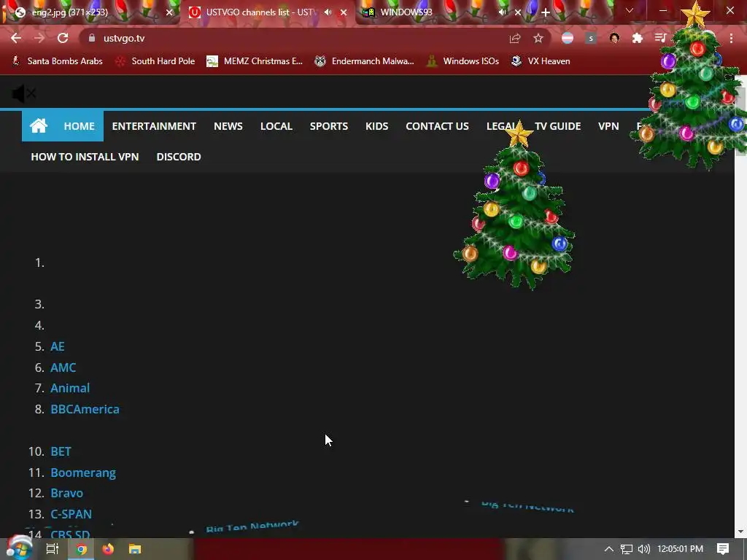The image size is (747, 560).
Task: Open the media control icon in toolbar
Action: coord(660,38)
